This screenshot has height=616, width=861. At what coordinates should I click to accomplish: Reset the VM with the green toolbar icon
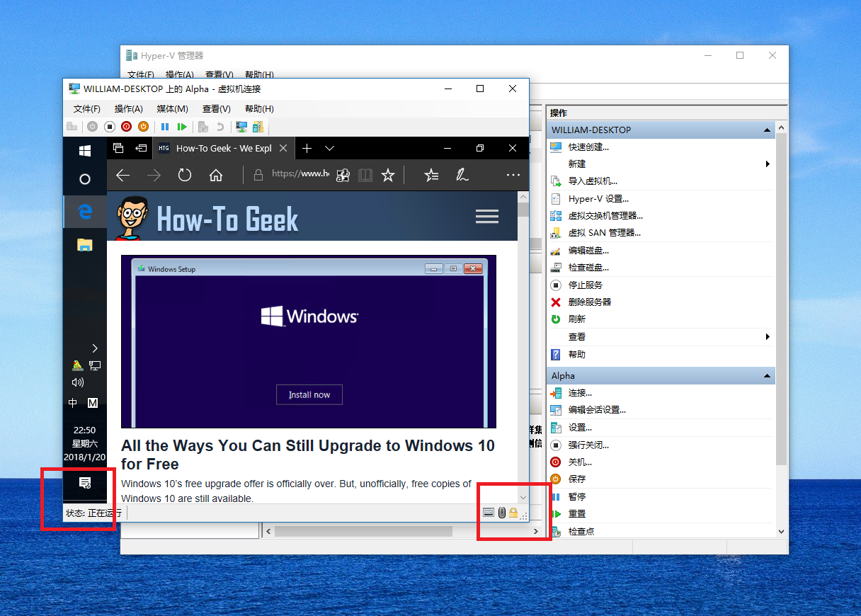click(x=182, y=127)
